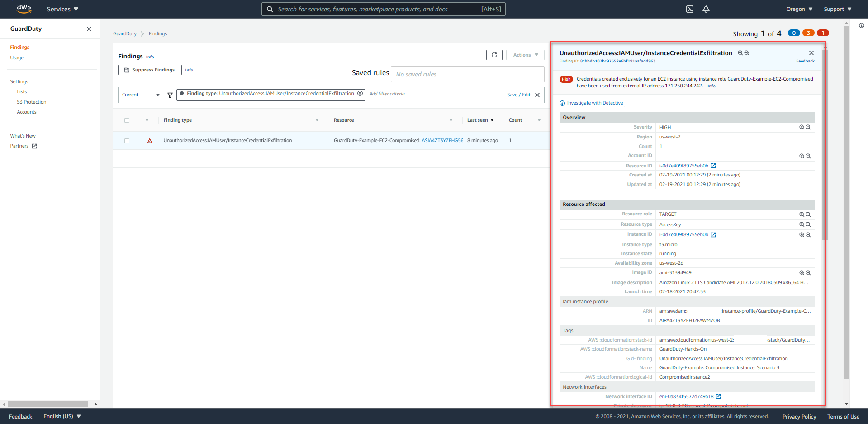Filter exclude Image ID ami-31394949
The width and height of the screenshot is (868, 424).
[x=808, y=273]
